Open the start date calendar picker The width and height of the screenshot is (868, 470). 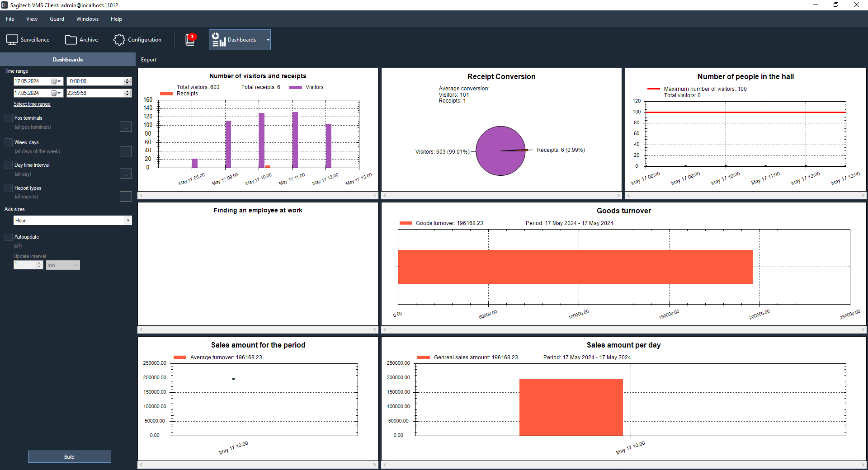pyautogui.click(x=56, y=81)
